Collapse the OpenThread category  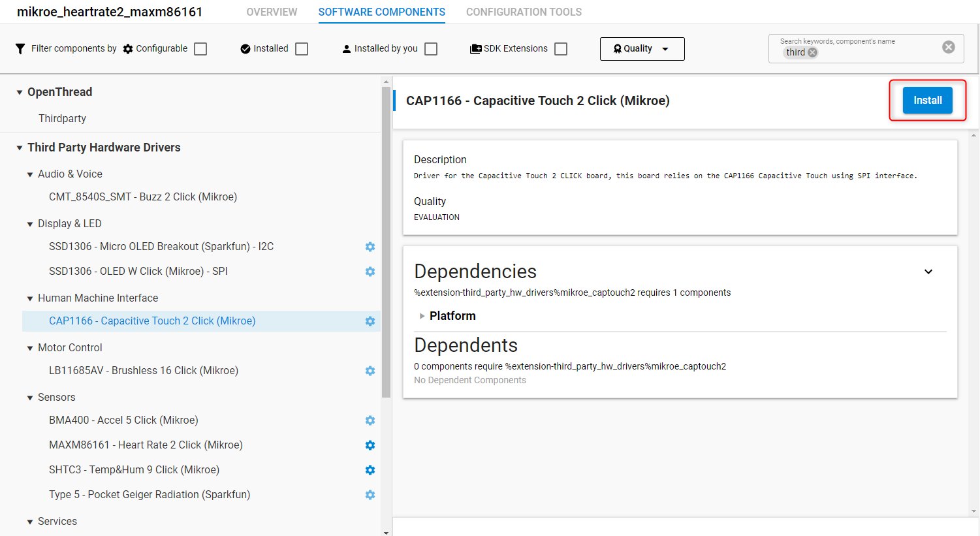pos(20,93)
